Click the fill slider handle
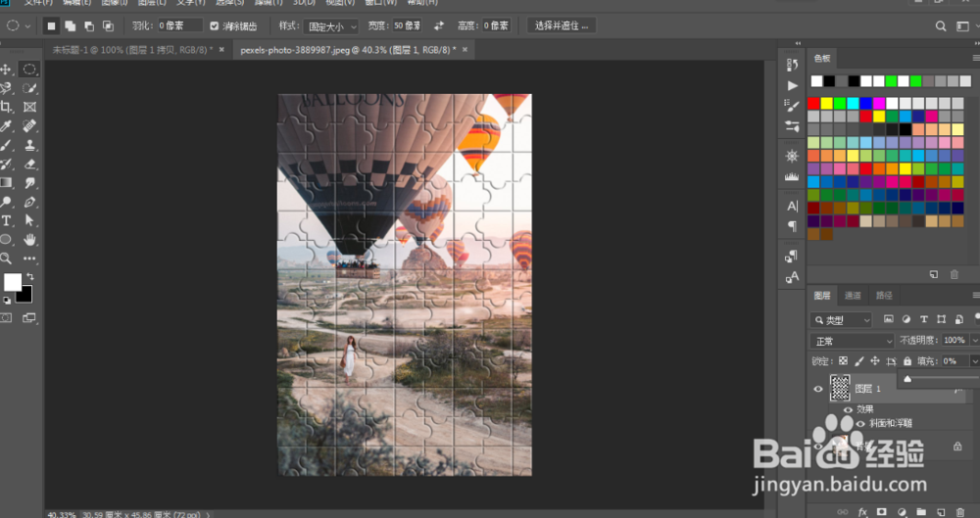The image size is (980, 518). (907, 379)
